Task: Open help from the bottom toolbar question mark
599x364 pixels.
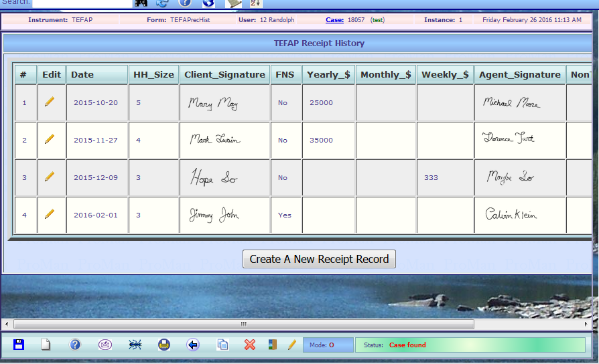Action: click(x=75, y=345)
